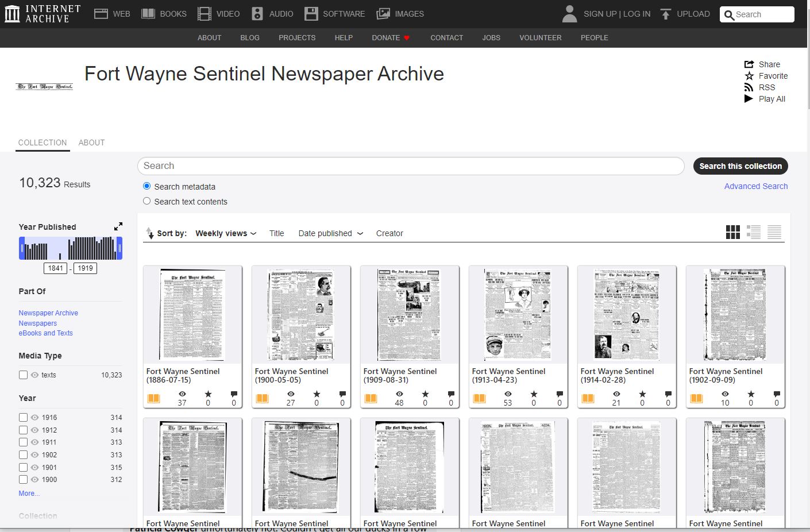Toggle the sort direction arrows
Screen dimensions: 810x532
150,233
